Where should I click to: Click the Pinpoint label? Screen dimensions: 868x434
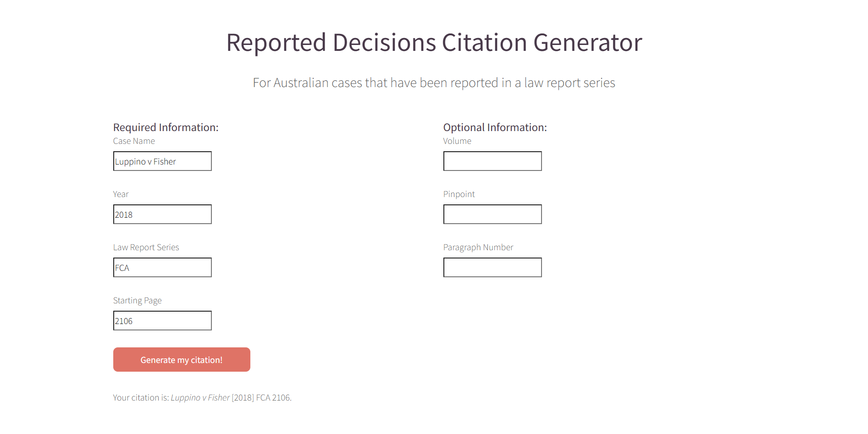tap(459, 194)
